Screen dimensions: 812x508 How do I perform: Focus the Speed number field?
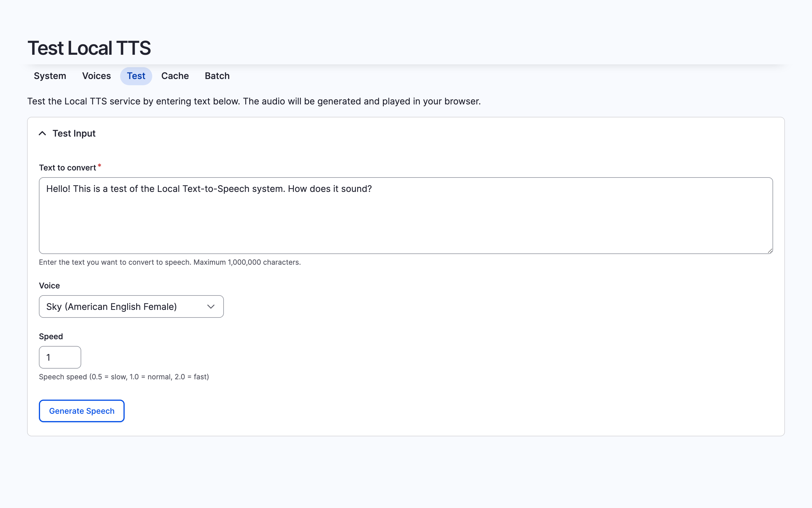click(60, 357)
